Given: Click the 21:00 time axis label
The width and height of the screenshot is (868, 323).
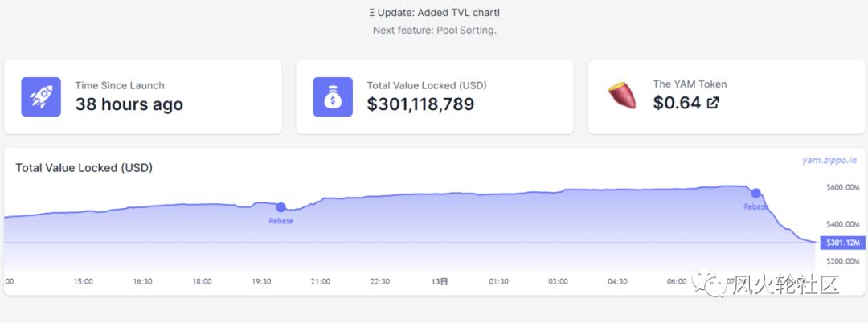Looking at the screenshot, I should (320, 281).
